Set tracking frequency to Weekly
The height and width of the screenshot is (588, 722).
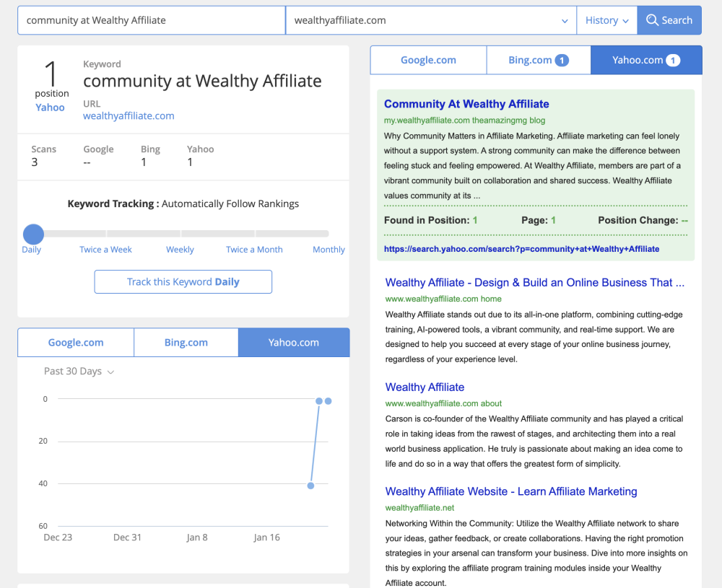180,250
